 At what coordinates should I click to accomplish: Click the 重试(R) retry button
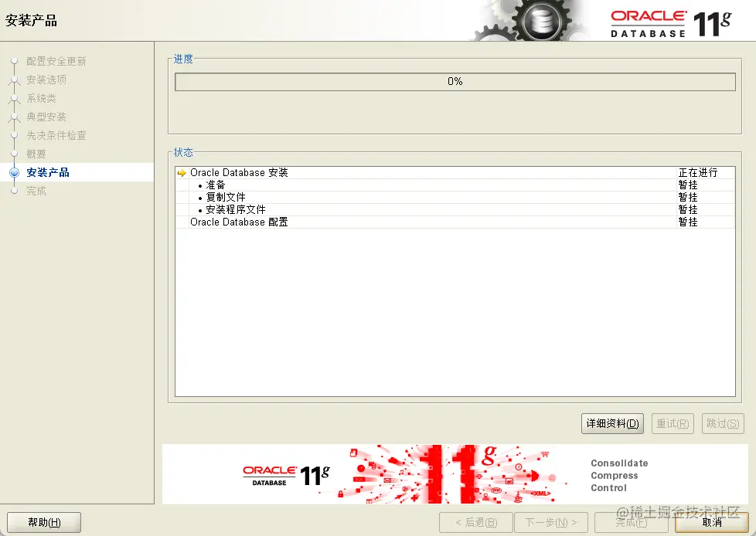click(x=673, y=423)
